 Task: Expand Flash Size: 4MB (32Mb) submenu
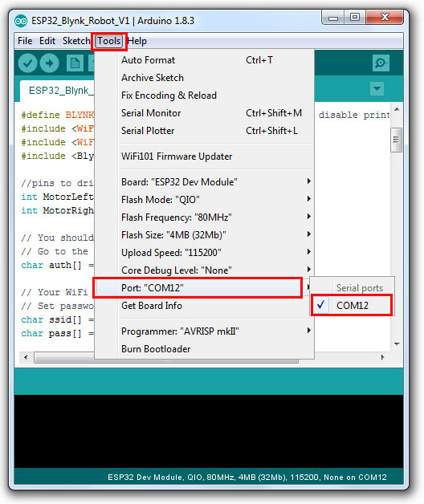tap(204, 235)
